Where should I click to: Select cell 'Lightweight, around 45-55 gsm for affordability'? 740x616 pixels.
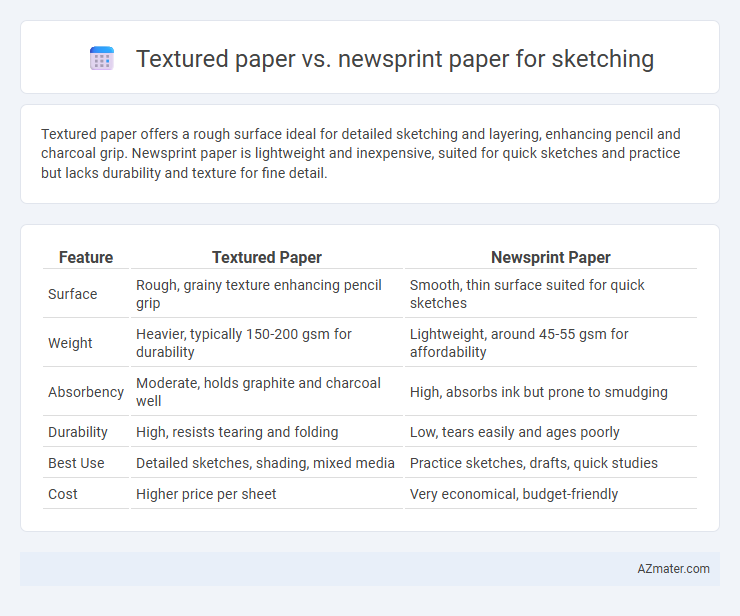pos(551,343)
